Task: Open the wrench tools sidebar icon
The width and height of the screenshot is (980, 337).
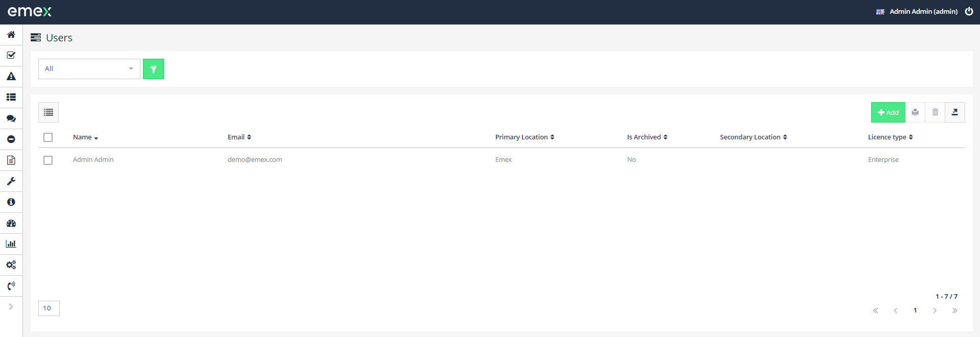Action: click(x=11, y=181)
